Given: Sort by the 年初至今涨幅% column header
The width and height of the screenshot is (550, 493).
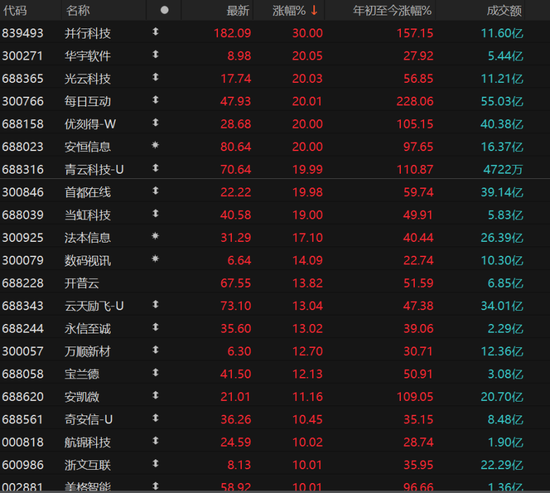Looking at the screenshot, I should click(x=392, y=11).
